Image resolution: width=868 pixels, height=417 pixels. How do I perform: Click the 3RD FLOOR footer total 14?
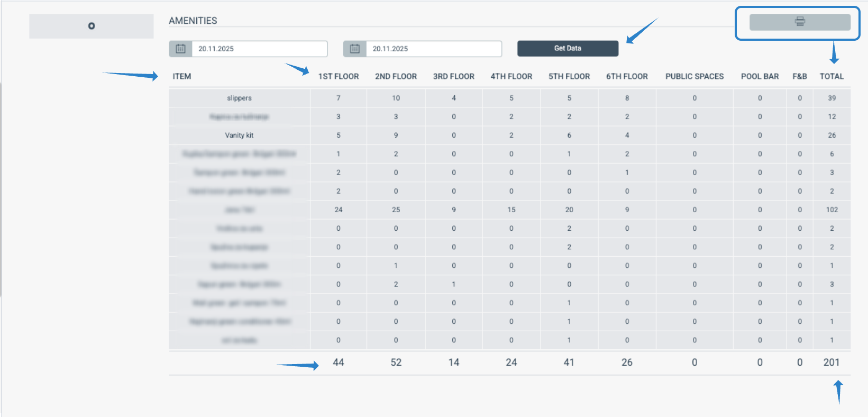[454, 362]
